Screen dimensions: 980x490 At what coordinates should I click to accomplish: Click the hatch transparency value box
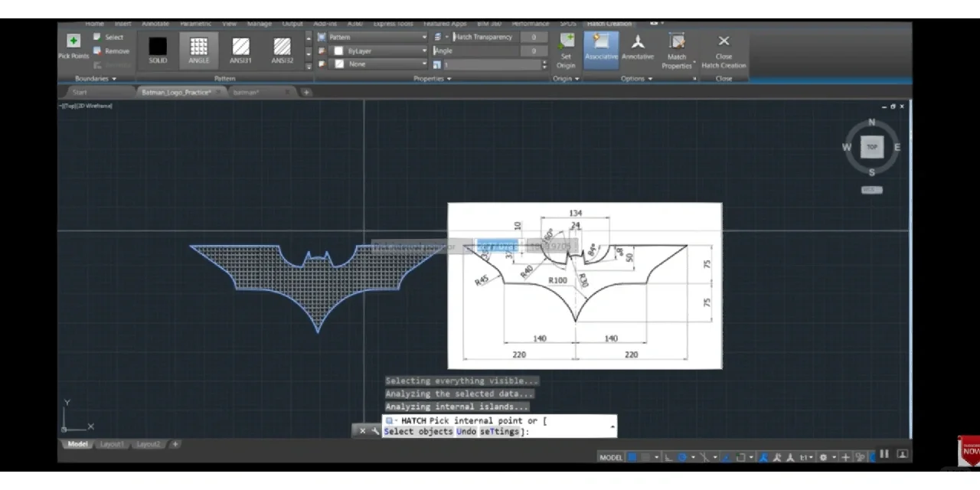tap(534, 37)
